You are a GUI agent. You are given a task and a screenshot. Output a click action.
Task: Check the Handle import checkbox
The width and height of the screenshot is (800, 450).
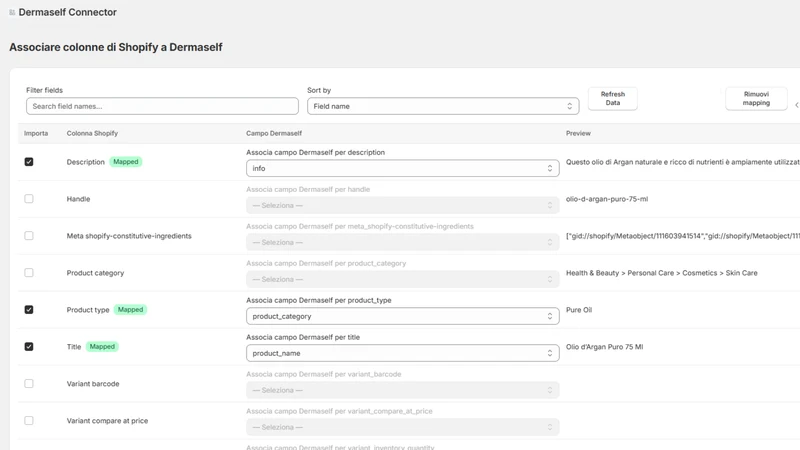[x=29, y=198]
